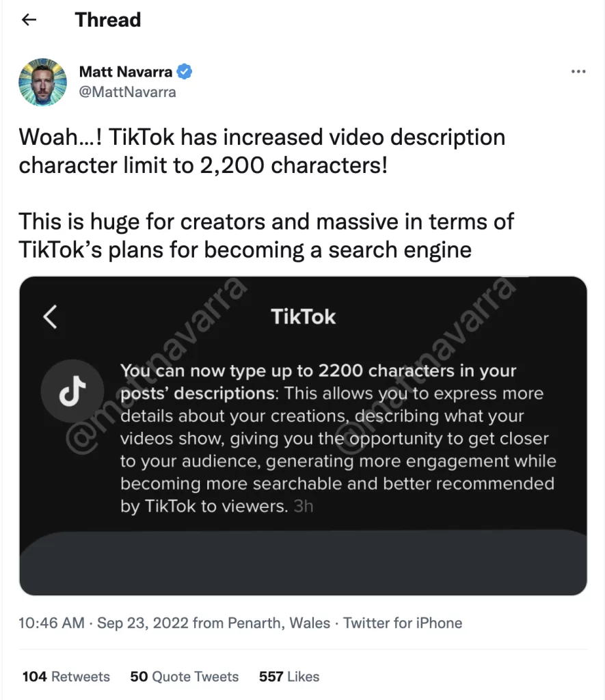Click the 10:46 AM timestamp

pyautogui.click(x=51, y=623)
